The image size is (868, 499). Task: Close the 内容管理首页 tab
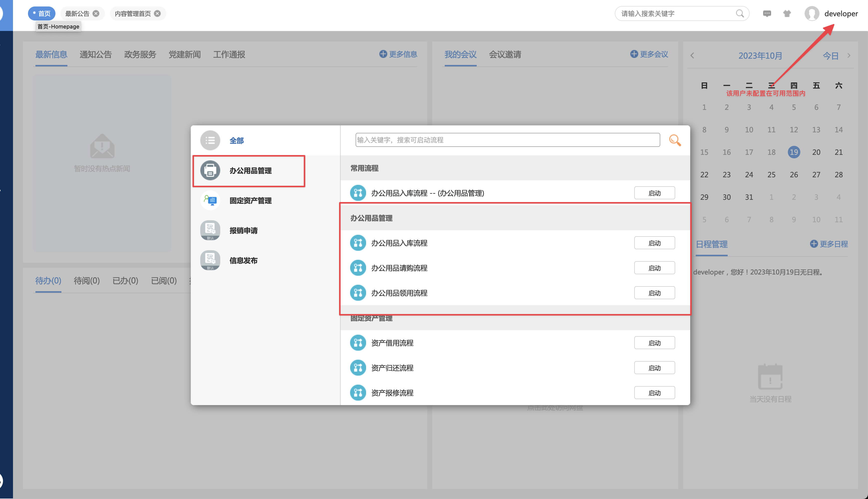[x=157, y=14]
